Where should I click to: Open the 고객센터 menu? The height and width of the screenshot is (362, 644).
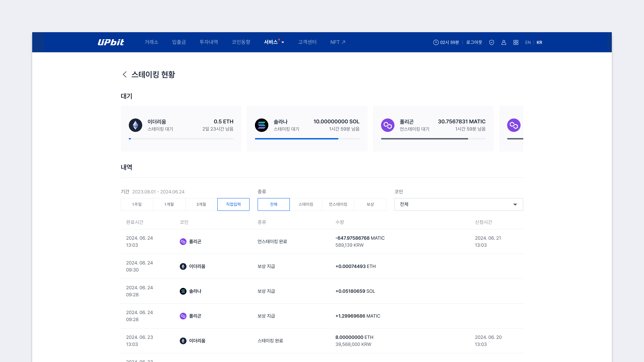[307, 42]
